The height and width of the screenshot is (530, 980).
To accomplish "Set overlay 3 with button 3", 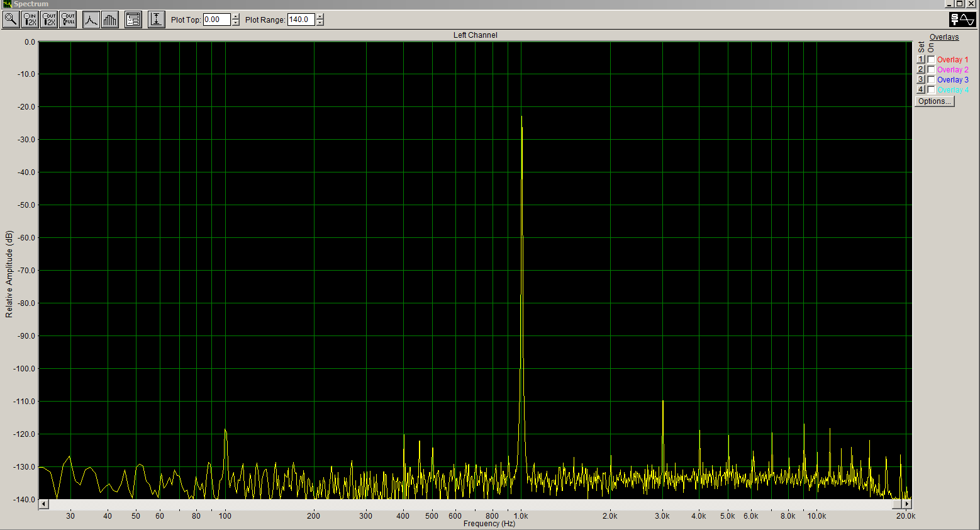I will (x=921, y=79).
